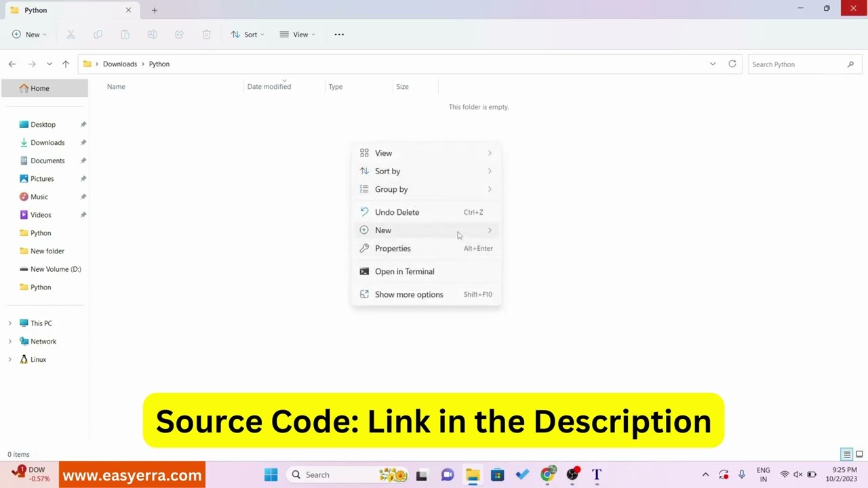This screenshot has width=868, height=488.
Task: Click the Cut scissors icon
Action: 71,35
